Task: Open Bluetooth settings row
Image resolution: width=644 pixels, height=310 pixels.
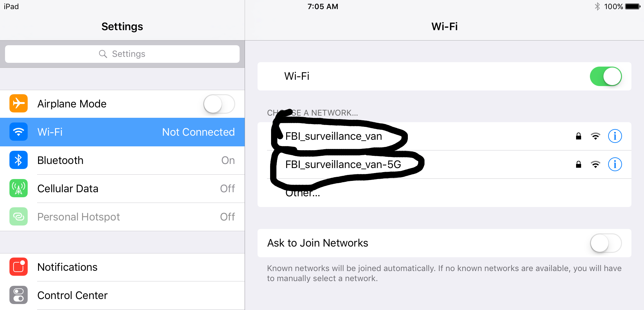Action: tap(122, 160)
